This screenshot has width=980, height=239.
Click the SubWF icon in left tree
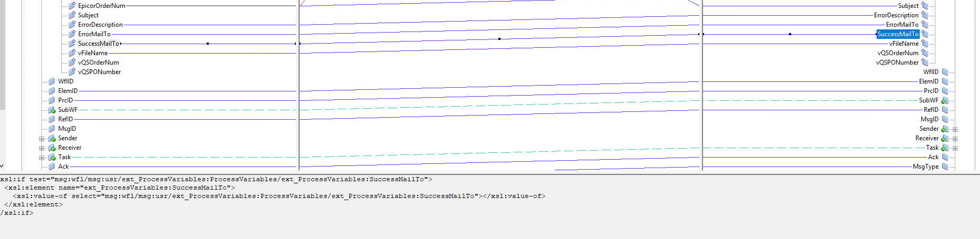coord(52,110)
